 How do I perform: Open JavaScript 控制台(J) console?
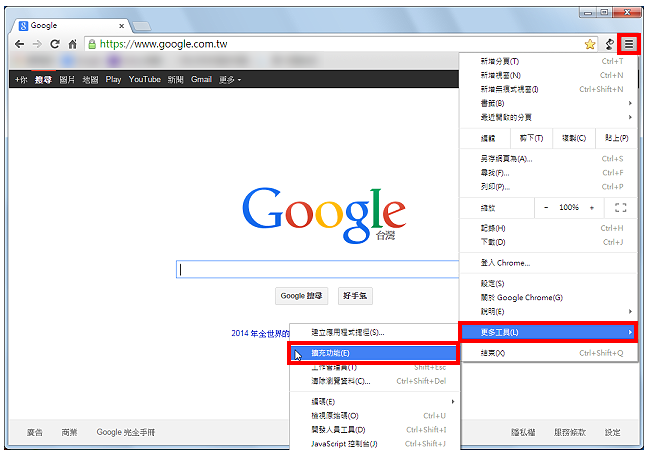[375, 444]
